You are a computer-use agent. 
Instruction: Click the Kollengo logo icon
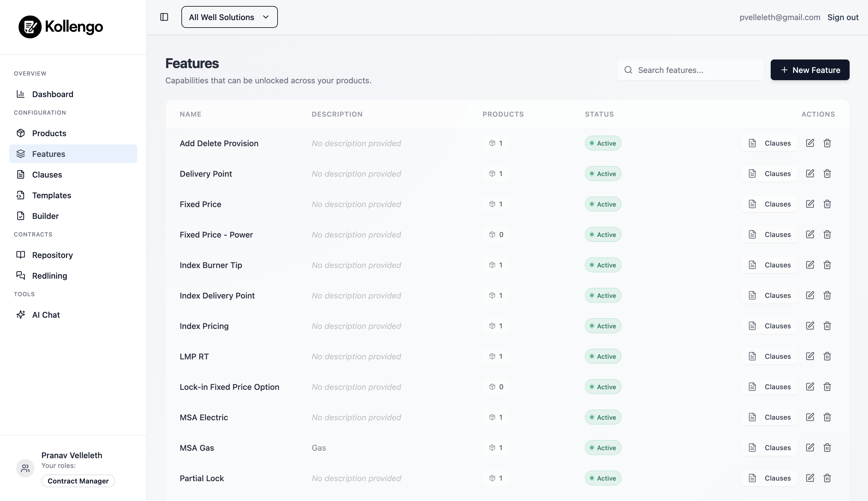click(30, 27)
